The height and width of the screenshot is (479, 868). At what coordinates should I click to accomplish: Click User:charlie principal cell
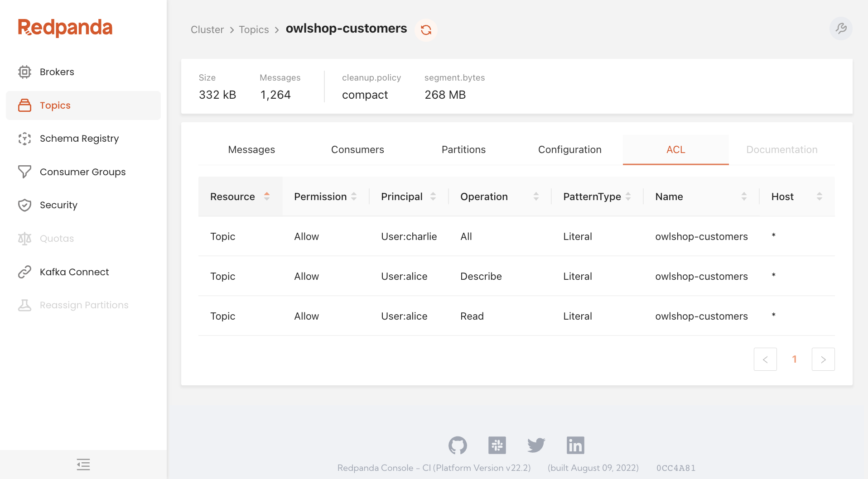click(x=409, y=236)
